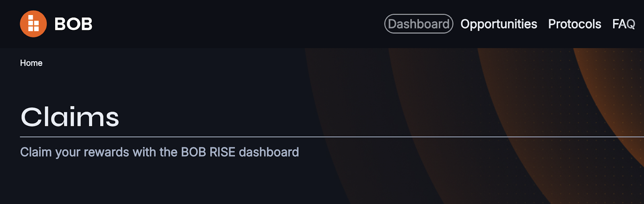Image resolution: width=644 pixels, height=204 pixels.
Task: Click the white squares inside the logo
Action: click(x=33, y=24)
